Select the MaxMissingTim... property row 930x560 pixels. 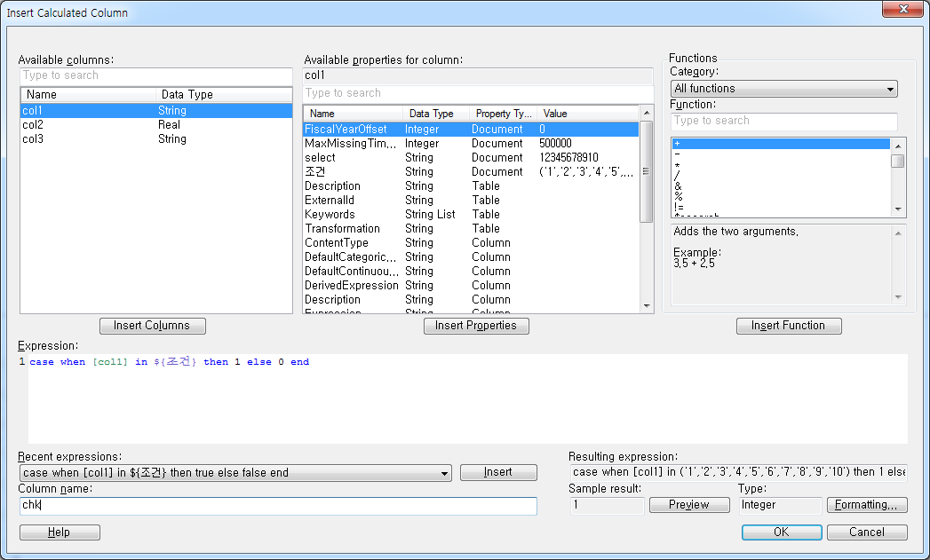click(x=471, y=144)
